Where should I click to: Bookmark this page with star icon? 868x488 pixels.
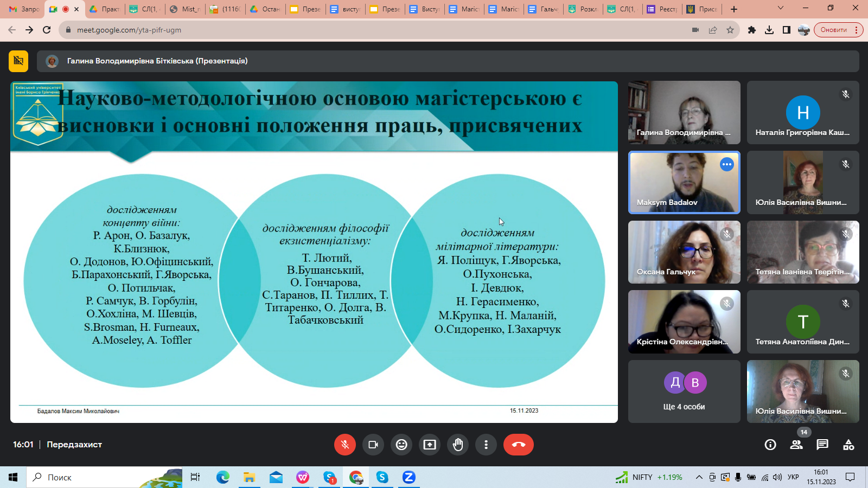coord(730,30)
